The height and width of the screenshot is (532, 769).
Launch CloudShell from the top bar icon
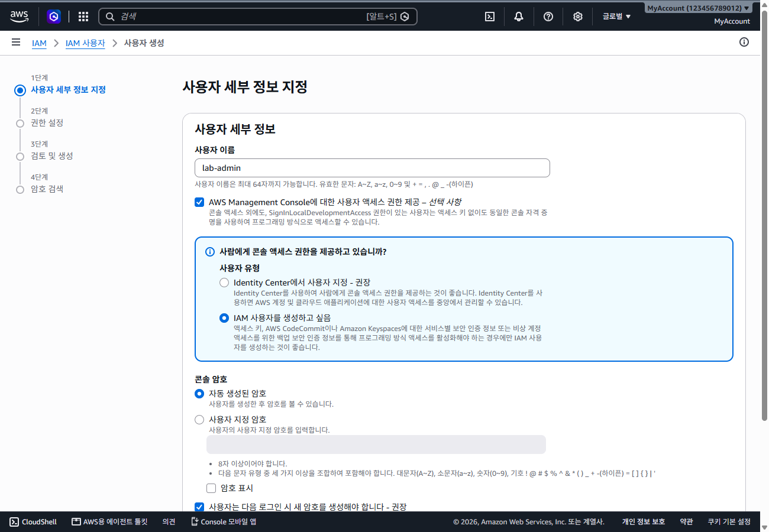click(x=490, y=17)
